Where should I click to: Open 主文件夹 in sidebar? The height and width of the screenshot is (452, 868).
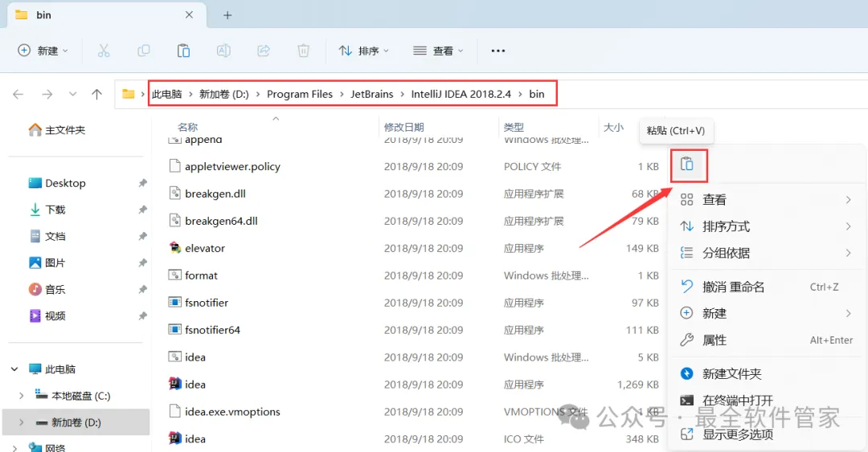(56, 130)
